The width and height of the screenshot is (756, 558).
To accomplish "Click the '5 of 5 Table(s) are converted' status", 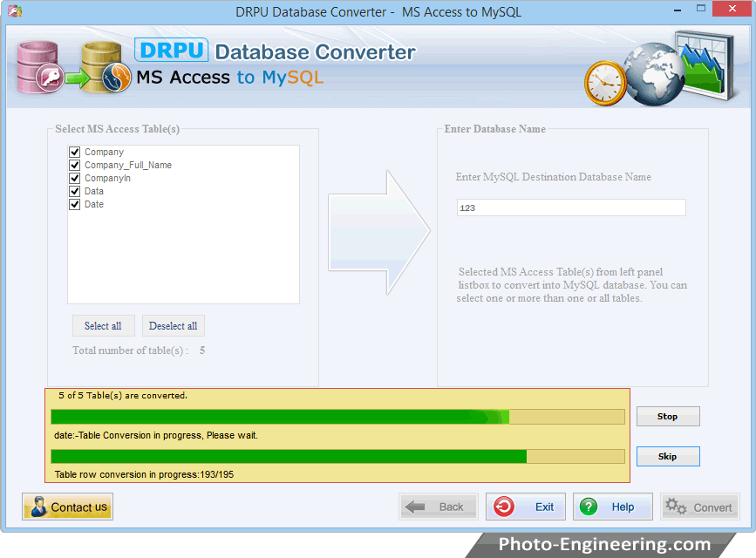I will coord(123,396).
